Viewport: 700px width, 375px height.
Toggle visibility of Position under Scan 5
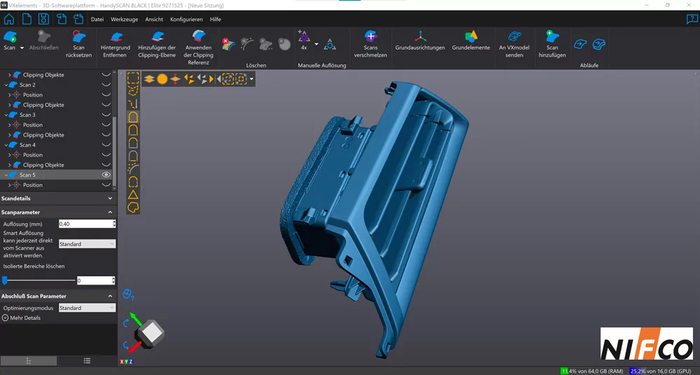point(106,185)
